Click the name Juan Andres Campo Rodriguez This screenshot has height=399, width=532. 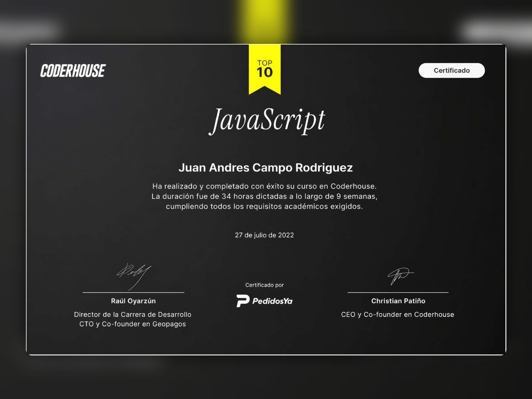[x=265, y=168]
